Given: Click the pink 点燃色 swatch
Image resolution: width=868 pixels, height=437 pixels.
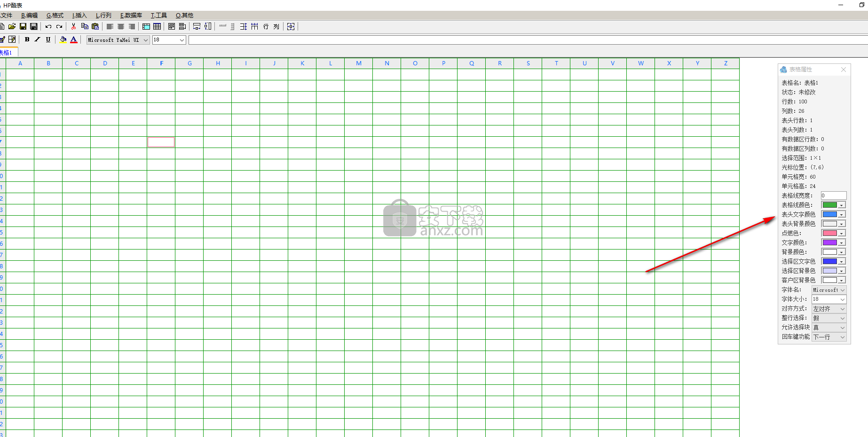Looking at the screenshot, I should tap(830, 233).
